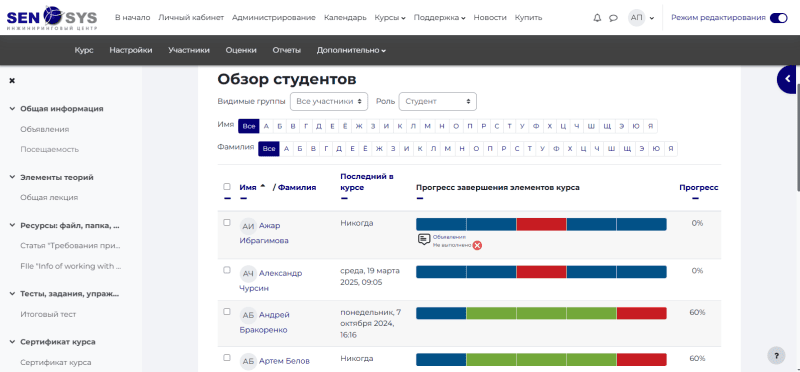Select the checkbox for Артем Белов

(x=227, y=358)
